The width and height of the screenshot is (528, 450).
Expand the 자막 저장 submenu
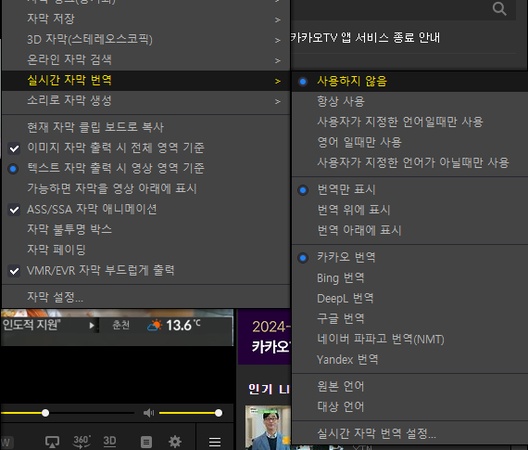tap(146, 19)
